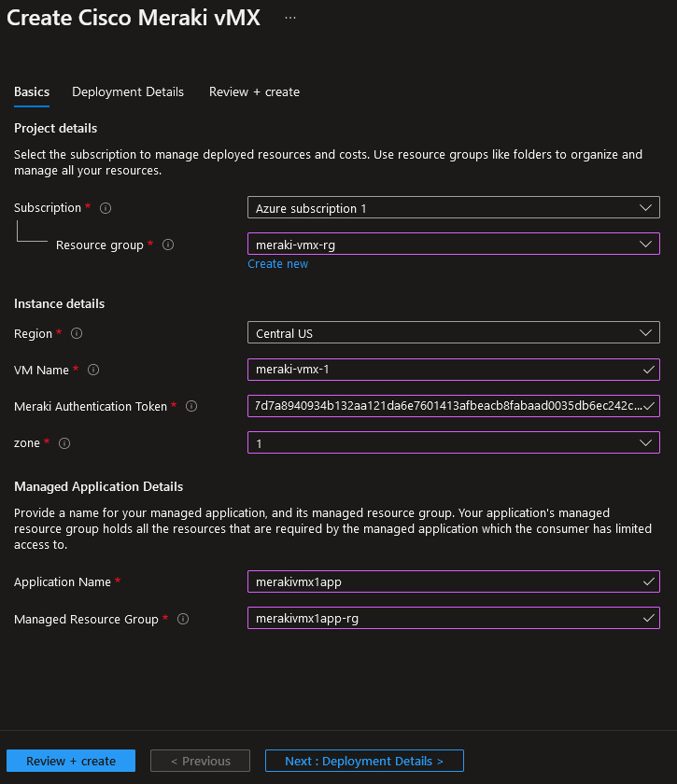Expand the Region dropdown
This screenshot has width=677, height=784.
[x=453, y=333]
